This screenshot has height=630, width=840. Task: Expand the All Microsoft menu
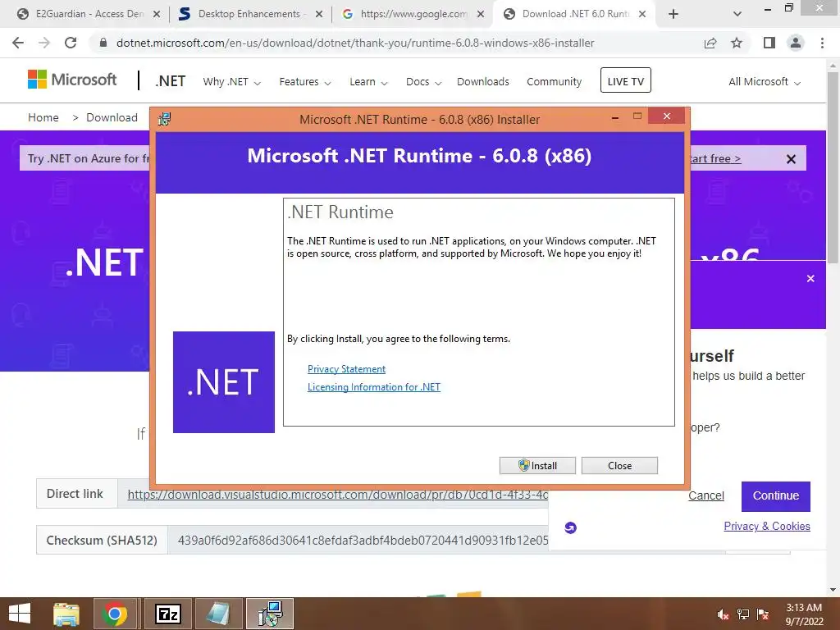[765, 82]
